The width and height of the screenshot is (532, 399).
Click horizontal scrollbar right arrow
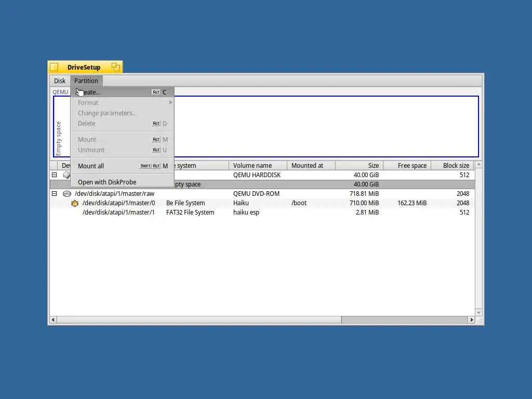[471, 320]
